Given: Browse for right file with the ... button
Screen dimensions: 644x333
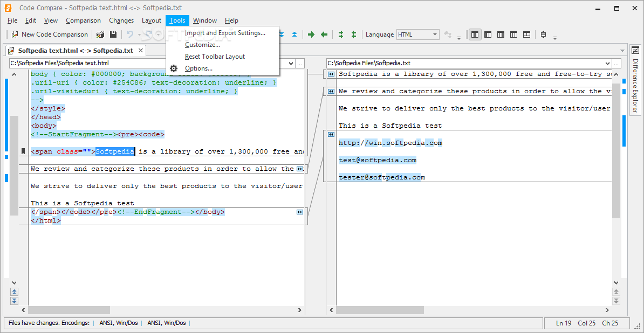Looking at the screenshot, I should tap(616, 63).
